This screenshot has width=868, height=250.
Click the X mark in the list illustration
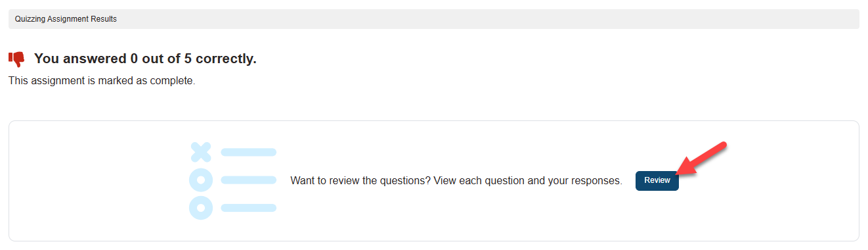(x=201, y=153)
